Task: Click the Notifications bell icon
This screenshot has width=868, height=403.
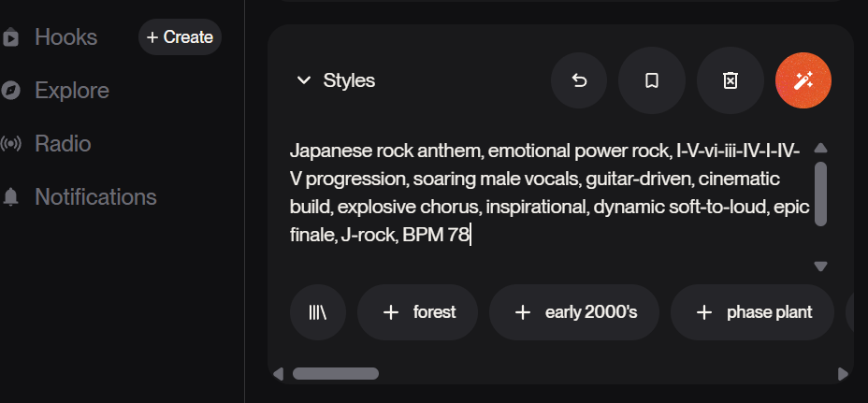Action: 11,197
